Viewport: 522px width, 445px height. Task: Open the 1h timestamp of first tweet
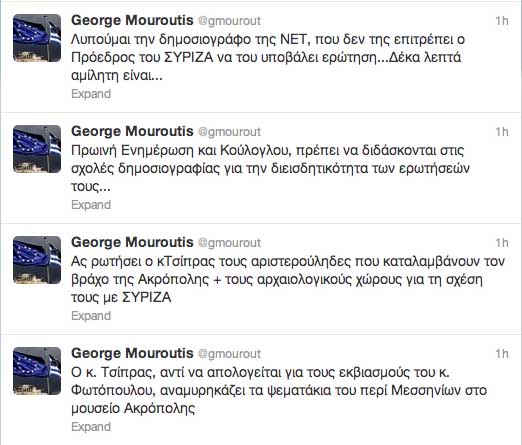(x=502, y=21)
